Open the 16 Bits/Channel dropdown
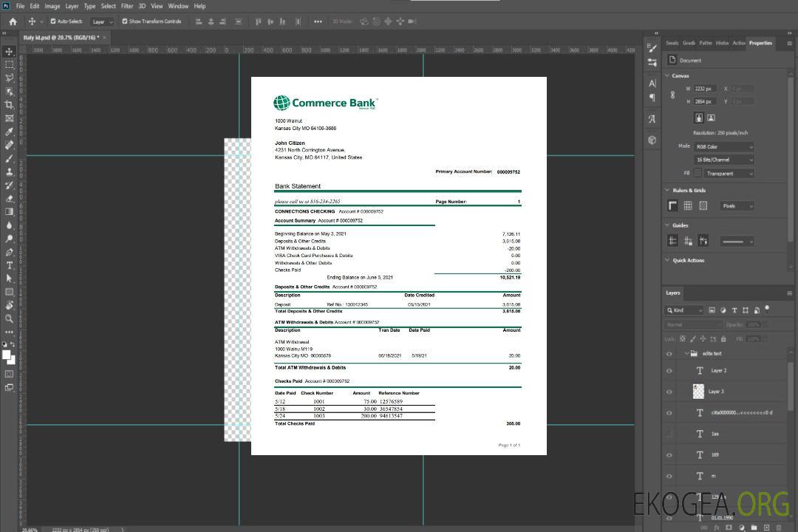This screenshot has width=798, height=532. point(723,160)
